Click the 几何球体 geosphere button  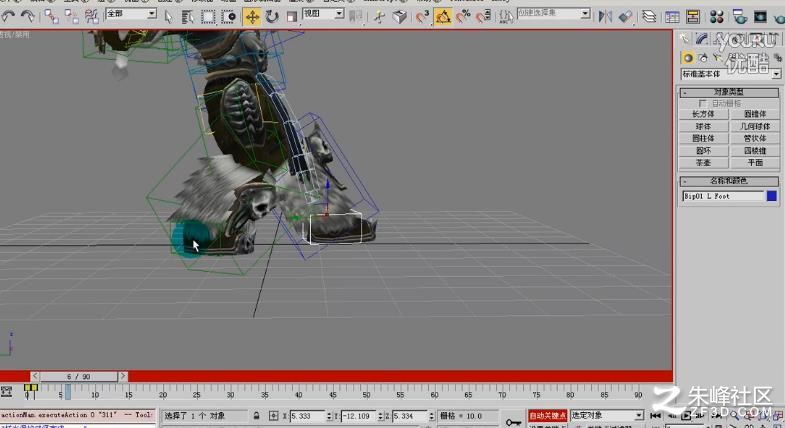(x=754, y=126)
